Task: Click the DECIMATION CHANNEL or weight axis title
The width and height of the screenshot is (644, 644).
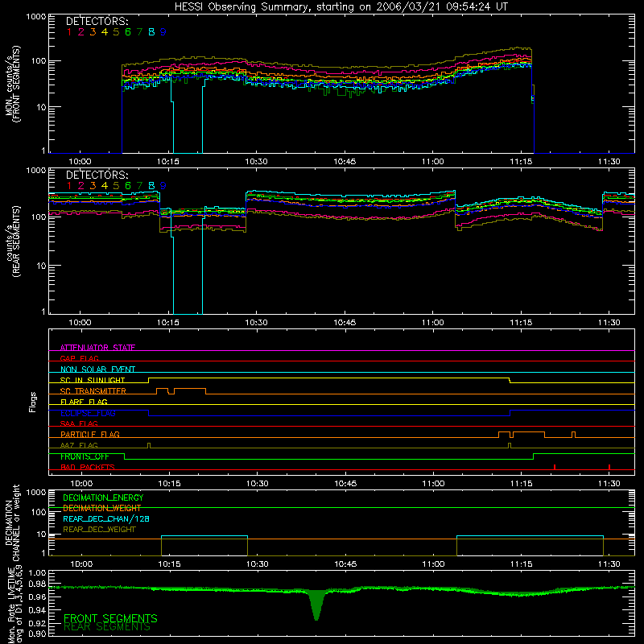Action: pos(13,522)
